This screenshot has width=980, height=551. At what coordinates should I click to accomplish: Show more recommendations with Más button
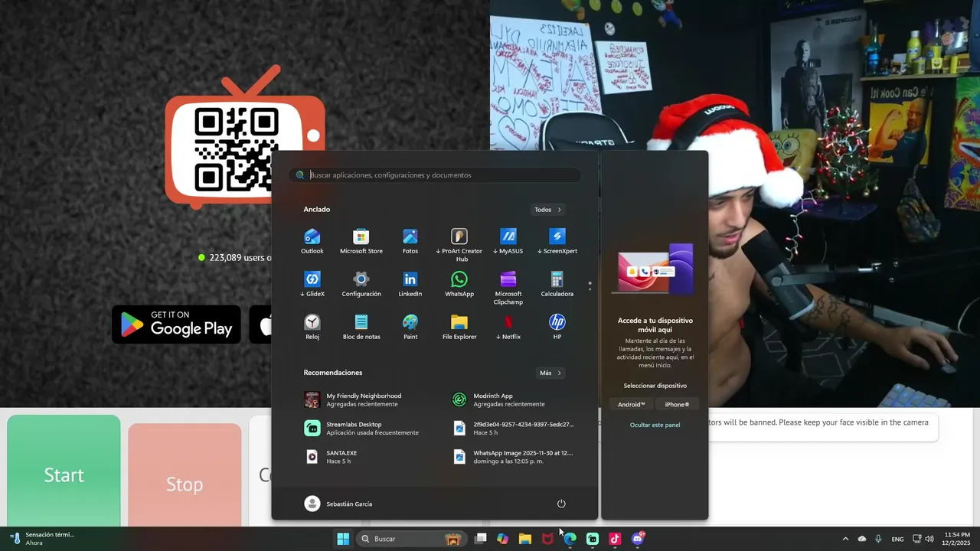[x=550, y=373]
